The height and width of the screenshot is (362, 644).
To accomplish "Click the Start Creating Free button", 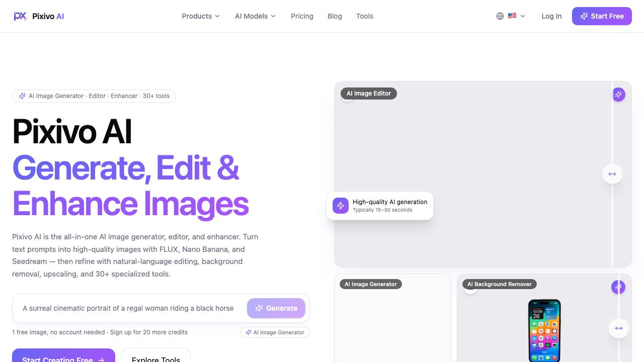I will click(x=63, y=355).
